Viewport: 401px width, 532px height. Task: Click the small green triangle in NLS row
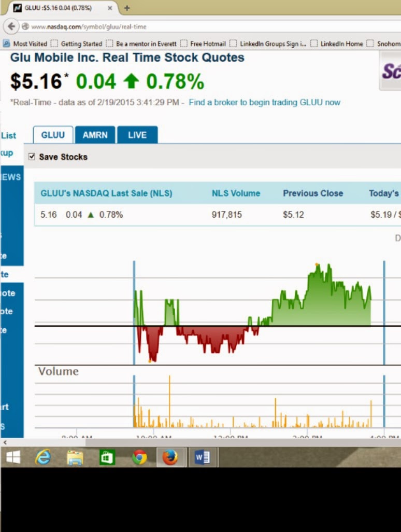pyautogui.click(x=91, y=215)
